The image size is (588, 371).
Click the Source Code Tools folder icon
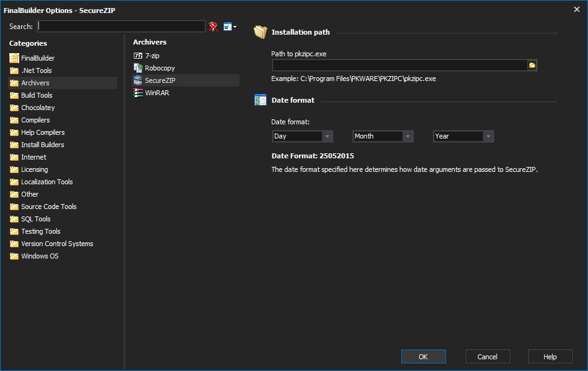[x=14, y=207]
